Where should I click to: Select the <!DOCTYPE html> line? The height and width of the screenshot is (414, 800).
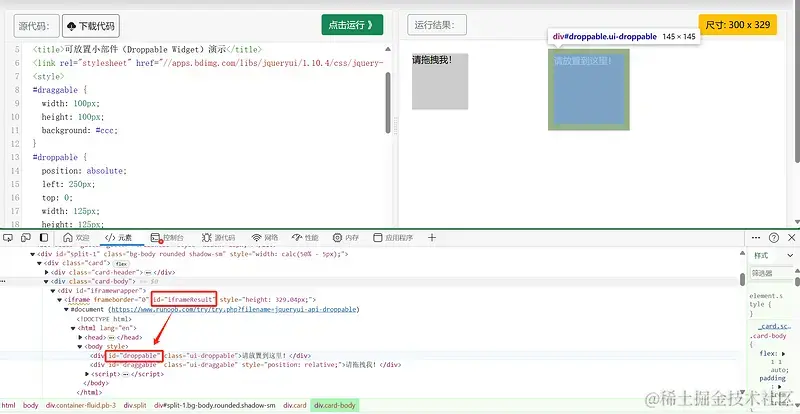(104, 319)
